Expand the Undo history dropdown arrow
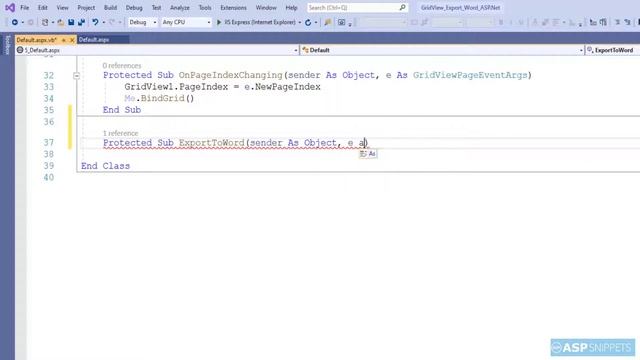 click(104, 22)
